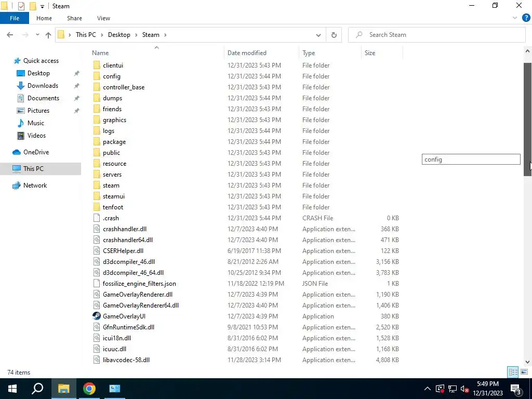Open the File menu

click(x=15, y=18)
